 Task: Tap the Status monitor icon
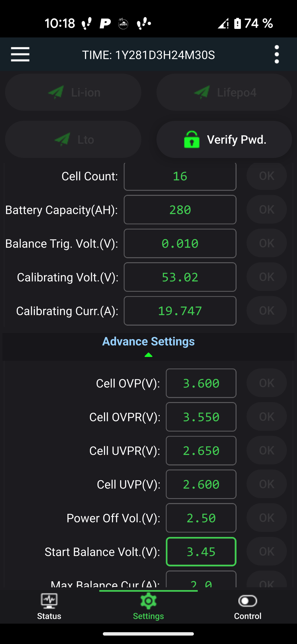(49, 601)
